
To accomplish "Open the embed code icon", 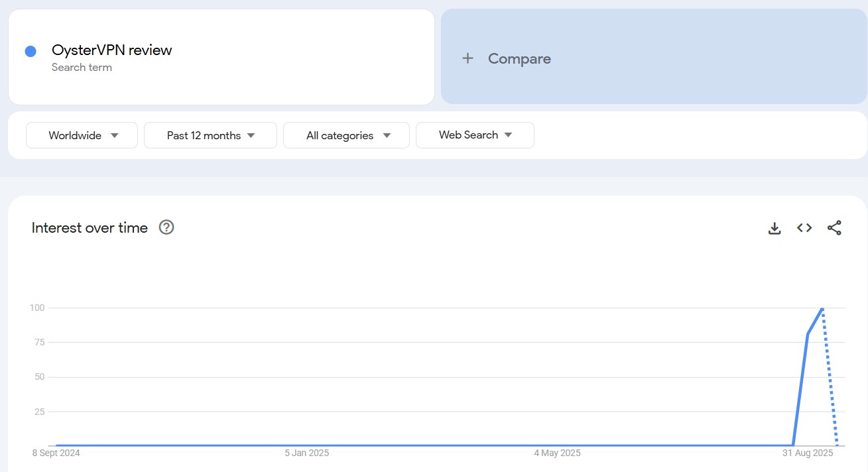I will tap(804, 228).
